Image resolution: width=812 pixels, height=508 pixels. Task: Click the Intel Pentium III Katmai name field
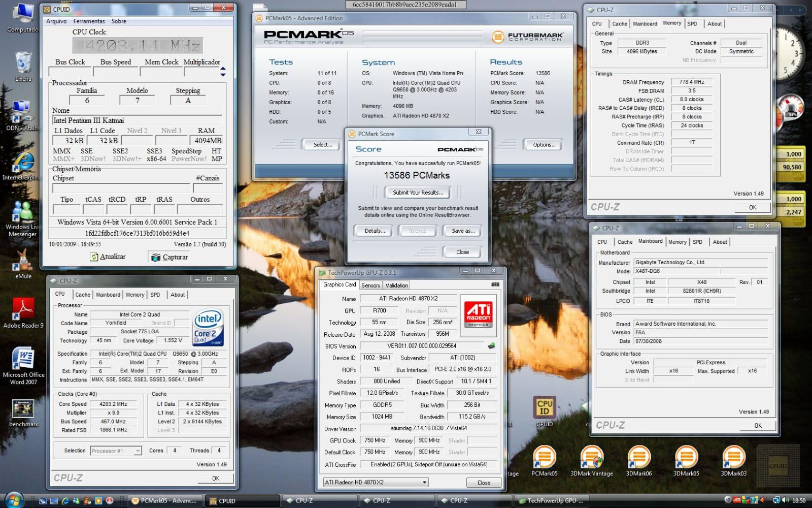click(x=137, y=120)
